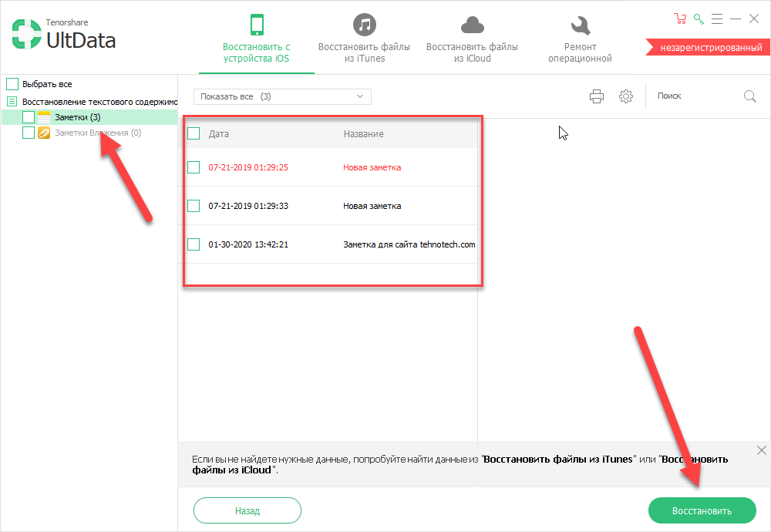This screenshot has width=771, height=532.
Task: Click the green key registration icon
Action: pos(699,19)
